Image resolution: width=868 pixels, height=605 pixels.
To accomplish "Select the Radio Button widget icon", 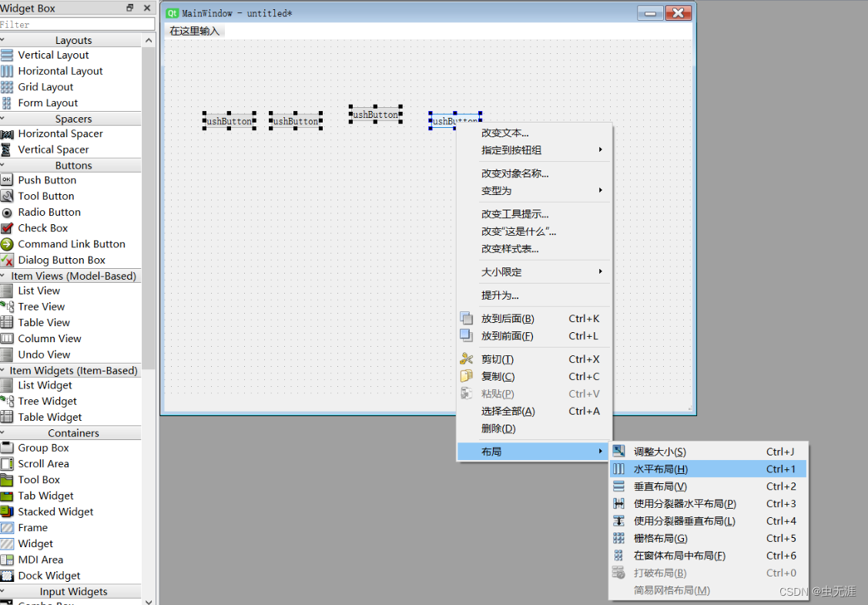I will point(8,212).
